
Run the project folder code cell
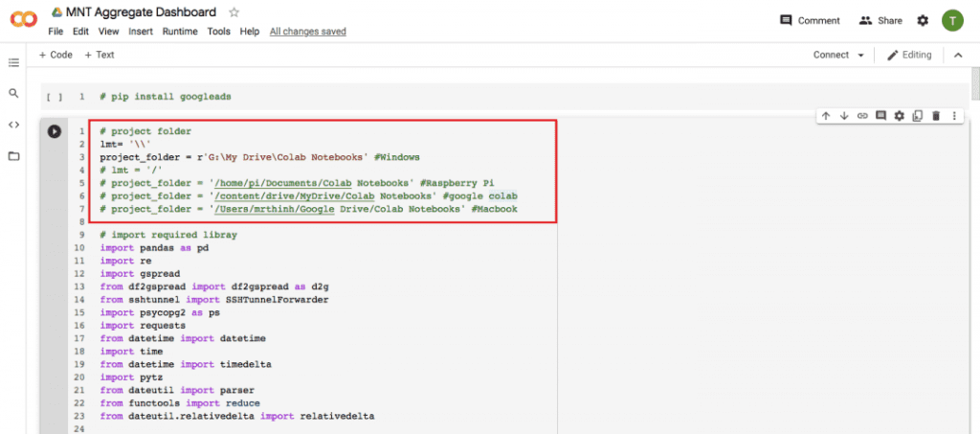pos(55,131)
